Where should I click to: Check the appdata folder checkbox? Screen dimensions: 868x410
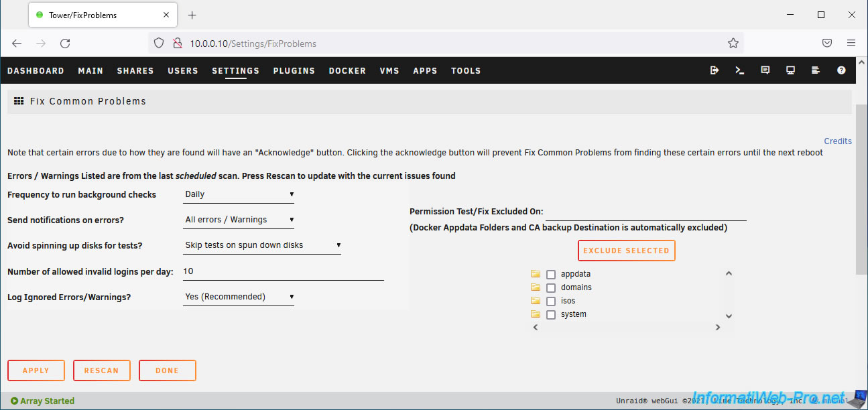[x=551, y=275]
